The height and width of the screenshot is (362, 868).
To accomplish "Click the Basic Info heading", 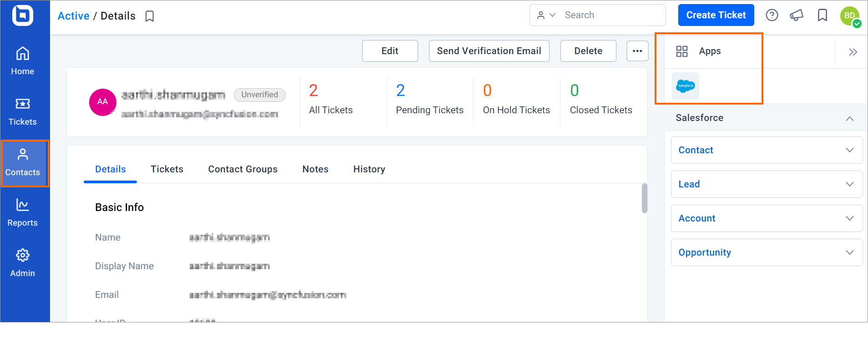I will point(119,207).
